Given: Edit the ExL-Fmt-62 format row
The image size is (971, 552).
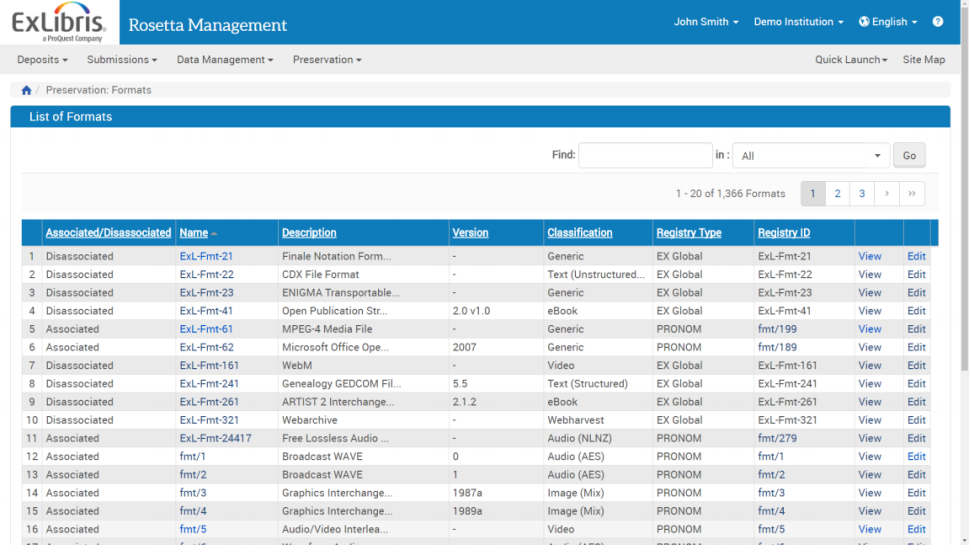Looking at the screenshot, I should 916,348.
